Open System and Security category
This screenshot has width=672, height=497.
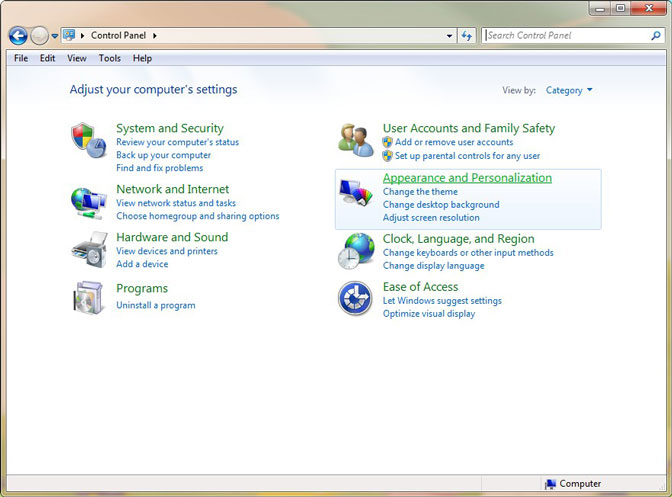pyautogui.click(x=170, y=128)
